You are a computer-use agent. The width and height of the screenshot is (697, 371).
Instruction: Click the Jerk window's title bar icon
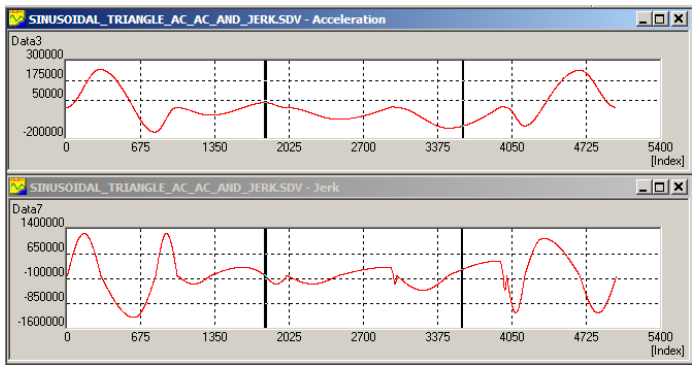coord(18,187)
